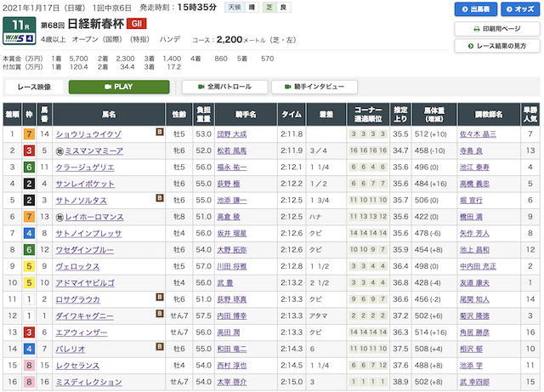This screenshot has height=392, width=544.
Task: Click the green frame 6 box for クラージュゲリエ
Action: 29,167
